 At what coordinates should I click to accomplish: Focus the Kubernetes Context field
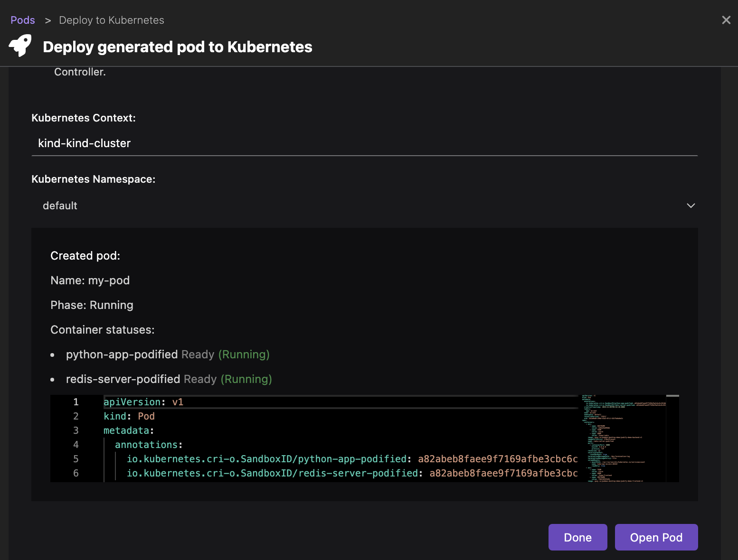click(x=364, y=143)
